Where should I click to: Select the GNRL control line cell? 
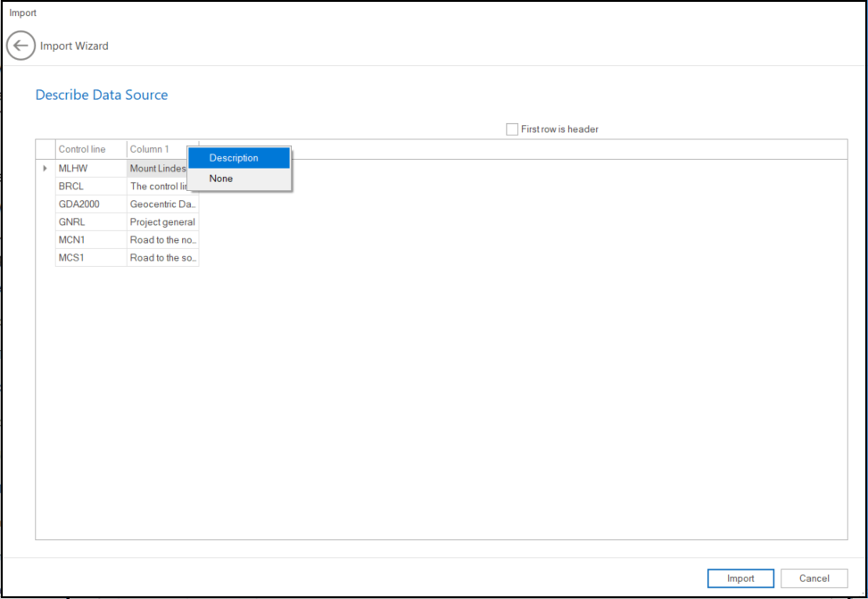(x=90, y=222)
